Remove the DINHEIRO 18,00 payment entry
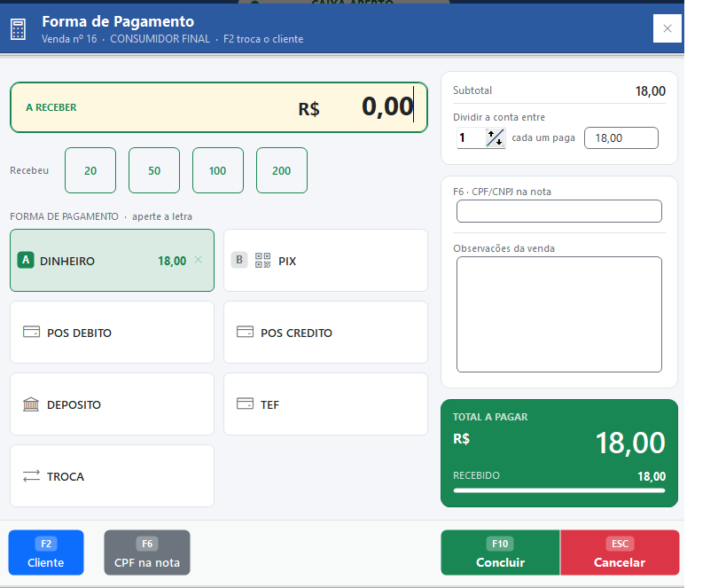Screen dimensions: 726x588 199,260
